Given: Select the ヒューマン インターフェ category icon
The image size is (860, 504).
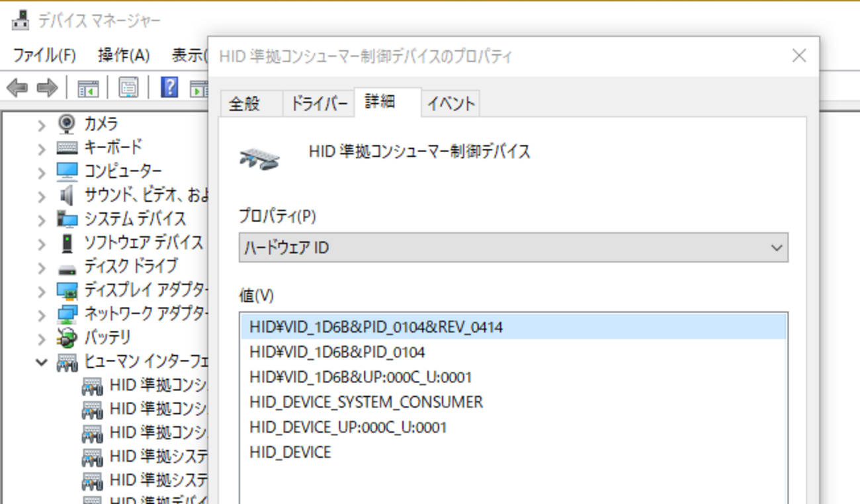Looking at the screenshot, I should coord(67,362).
